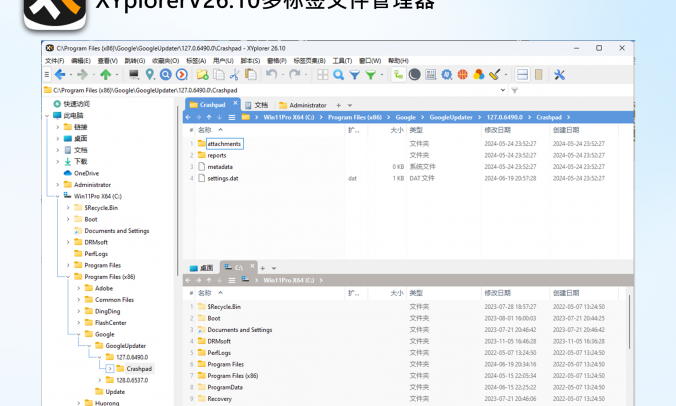Click the attachments rename edit box
Image resolution: width=676 pixels, height=406 pixels.
[225, 144]
